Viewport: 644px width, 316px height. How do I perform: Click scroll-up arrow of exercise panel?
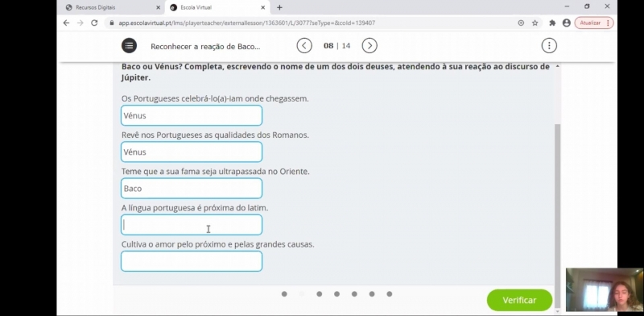(557, 66)
